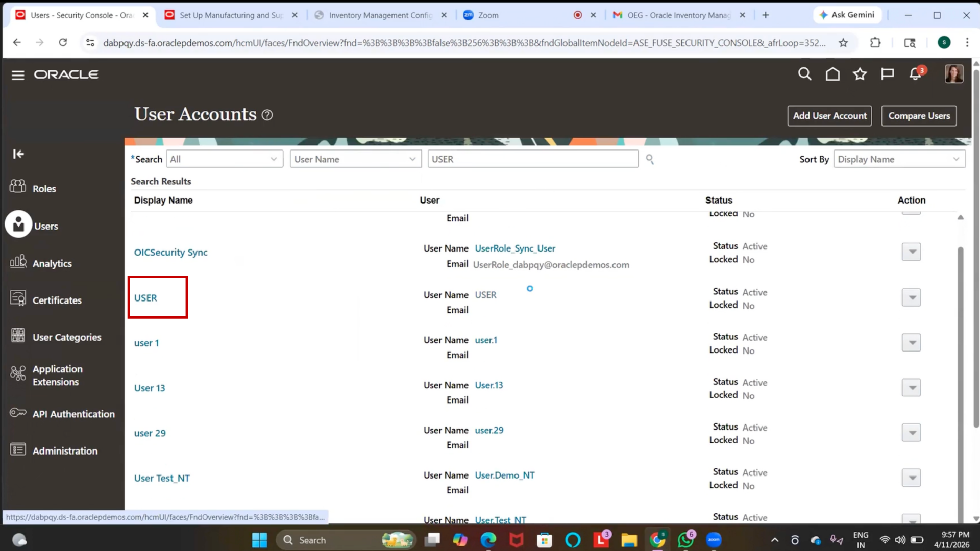Open Oracle favorites star icon

[x=860, y=74]
